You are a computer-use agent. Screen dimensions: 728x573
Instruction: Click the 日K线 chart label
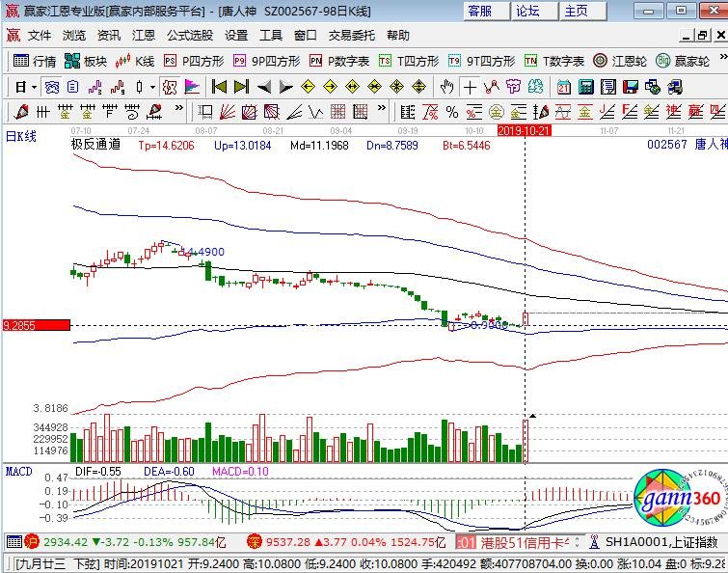[21, 136]
